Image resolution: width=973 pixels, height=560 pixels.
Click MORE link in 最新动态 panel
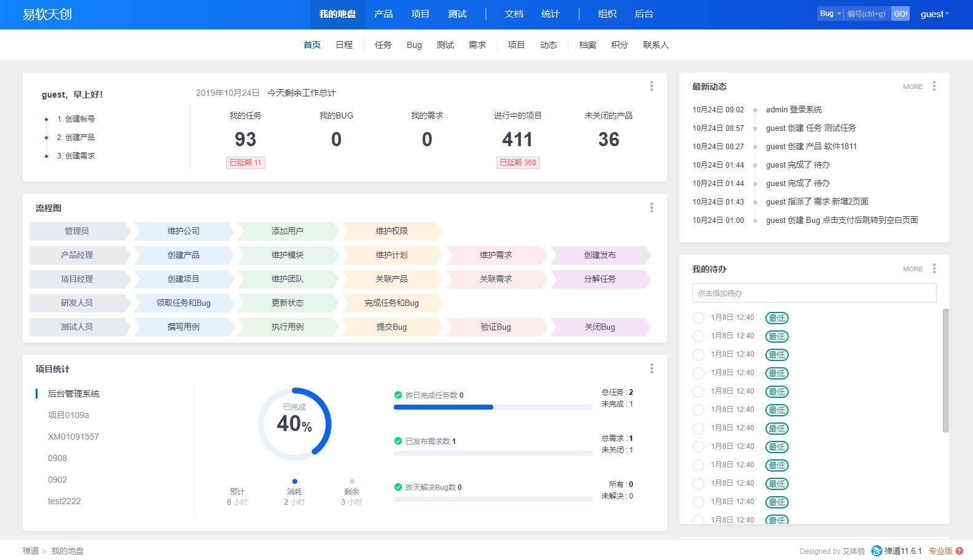click(x=913, y=87)
